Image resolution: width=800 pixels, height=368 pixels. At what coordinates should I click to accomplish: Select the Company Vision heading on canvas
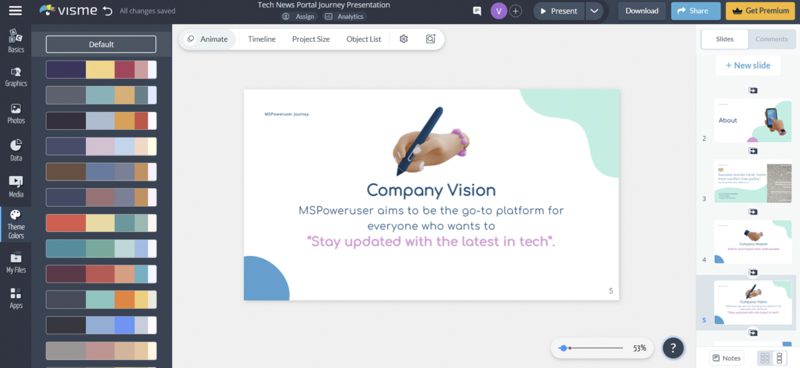[431, 190]
